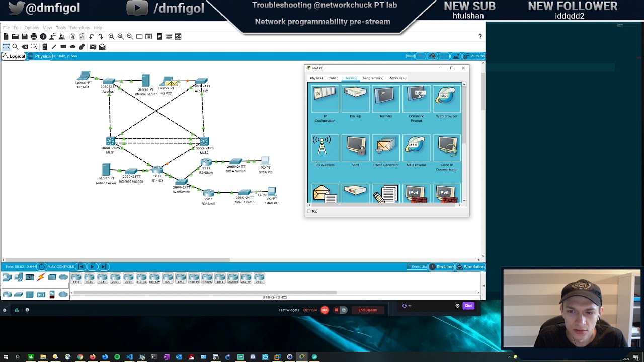
Task: Switch to Realtime mode
Action: click(442, 267)
